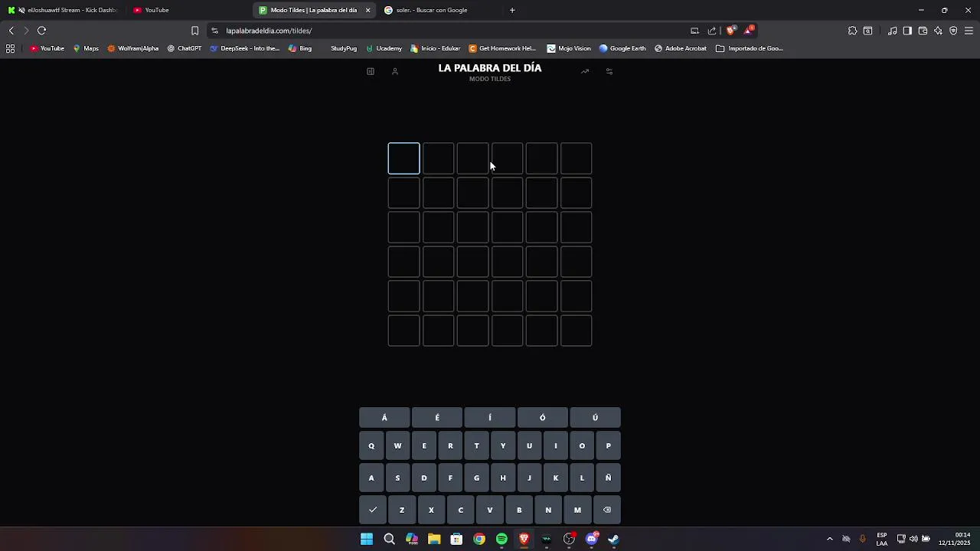The height and width of the screenshot is (551, 980).
Task: Open the Maps bookmark
Action: point(86,48)
